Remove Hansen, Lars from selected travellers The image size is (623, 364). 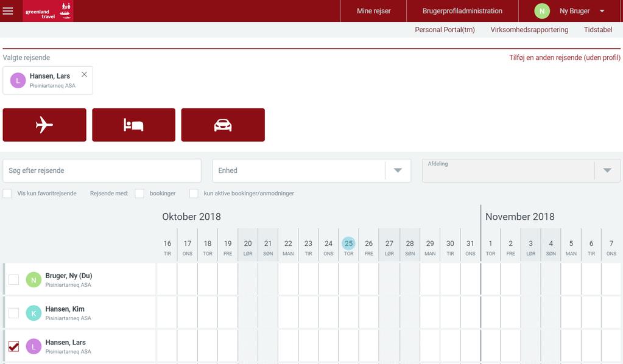(x=84, y=74)
